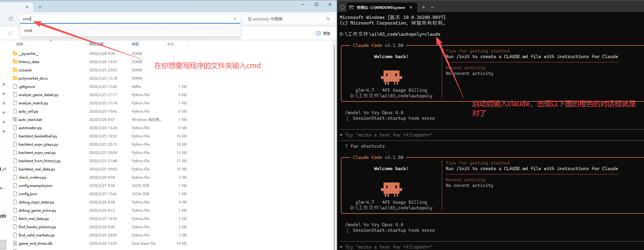Click the copy icon in the Explorer toolbar

10,33
